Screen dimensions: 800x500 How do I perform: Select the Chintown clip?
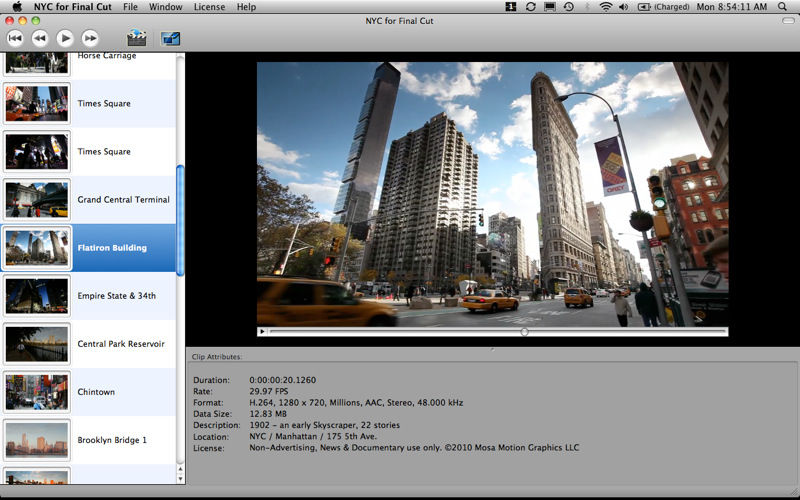pos(88,392)
